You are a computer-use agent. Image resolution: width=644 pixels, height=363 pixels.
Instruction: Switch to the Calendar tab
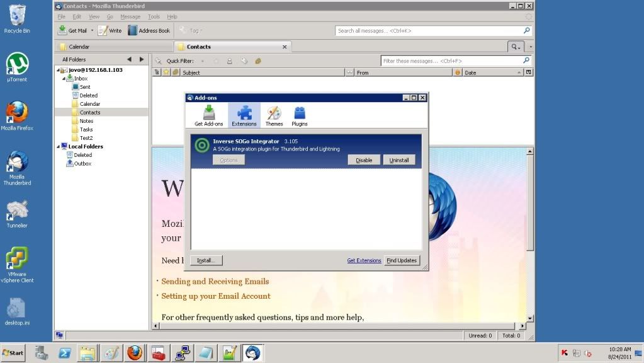click(79, 47)
